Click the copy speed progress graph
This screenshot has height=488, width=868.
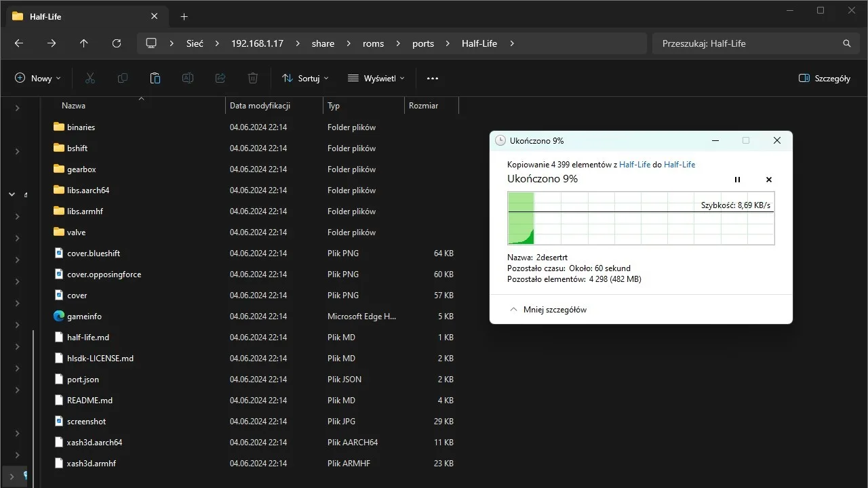(641, 218)
